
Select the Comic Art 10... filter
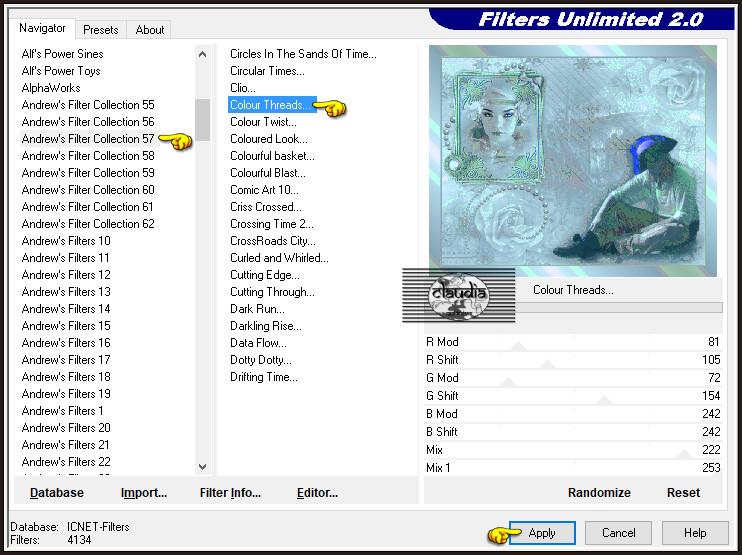(265, 190)
